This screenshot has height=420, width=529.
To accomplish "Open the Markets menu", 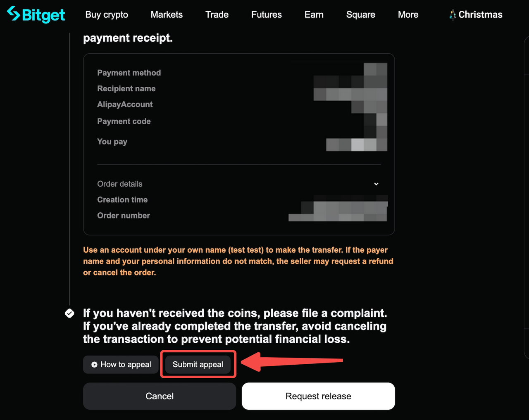I will (x=167, y=14).
